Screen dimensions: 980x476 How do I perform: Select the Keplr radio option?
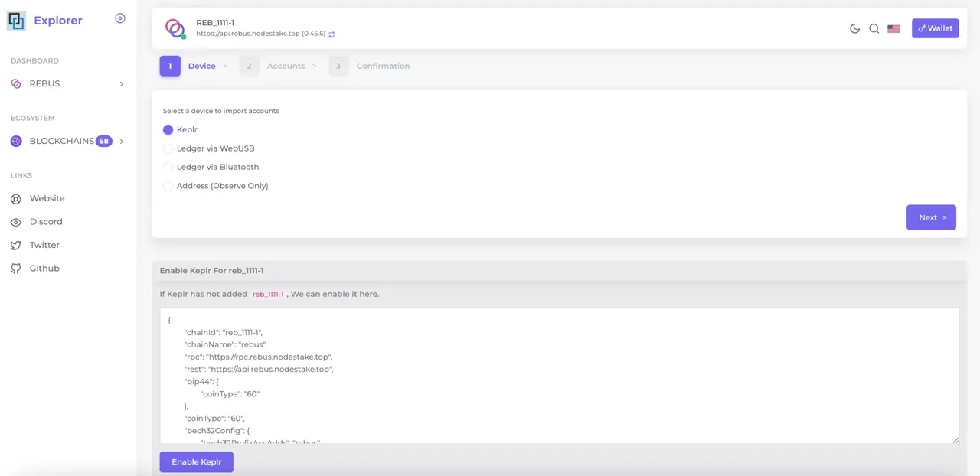point(168,129)
